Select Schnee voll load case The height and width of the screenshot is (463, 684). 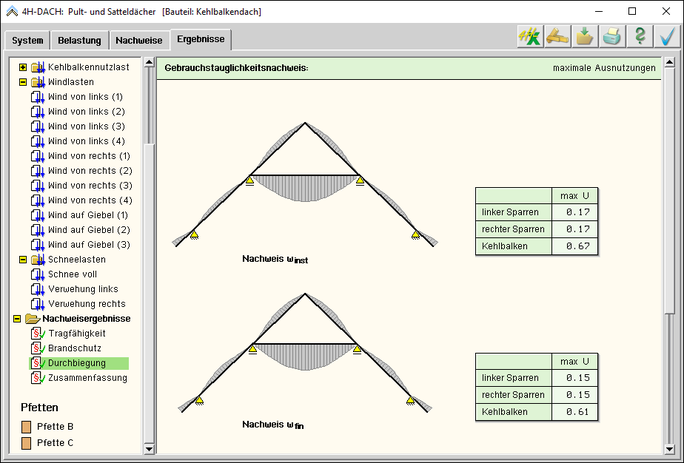point(72,274)
